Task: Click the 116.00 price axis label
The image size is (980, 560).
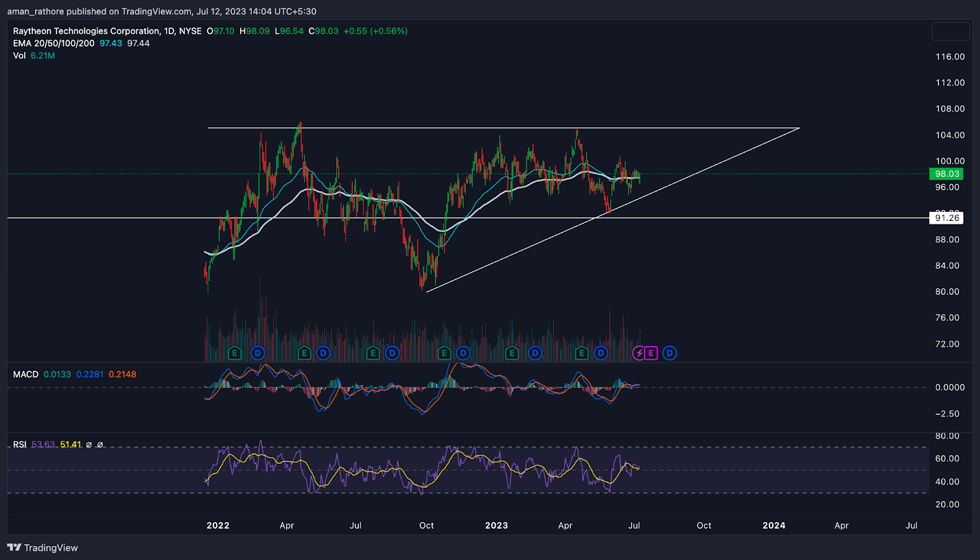Action: coord(950,56)
